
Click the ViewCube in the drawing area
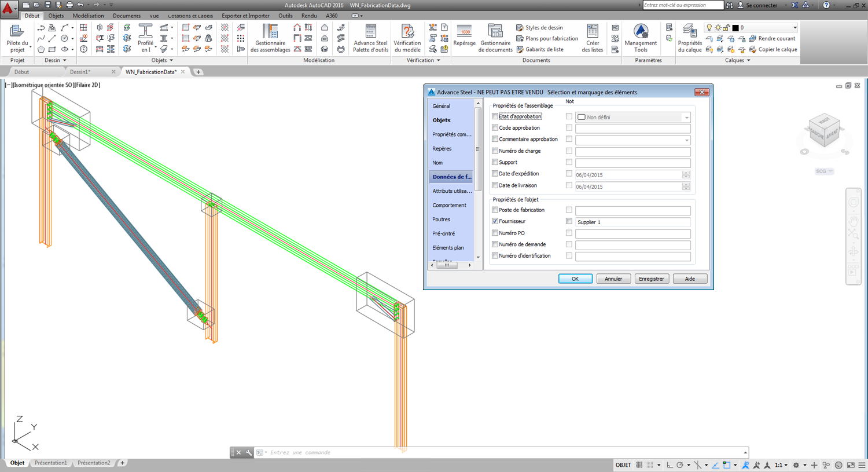coord(824,130)
